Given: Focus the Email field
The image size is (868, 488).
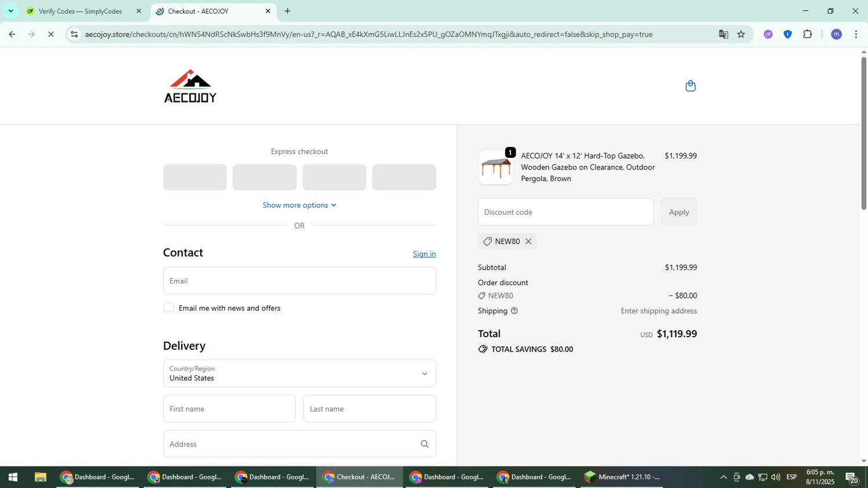Looking at the screenshot, I should [299, 281].
